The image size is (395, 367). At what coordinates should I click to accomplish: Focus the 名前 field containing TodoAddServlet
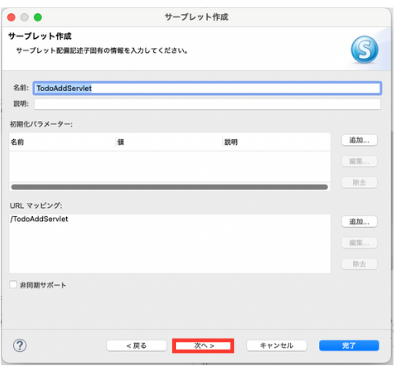[207, 88]
